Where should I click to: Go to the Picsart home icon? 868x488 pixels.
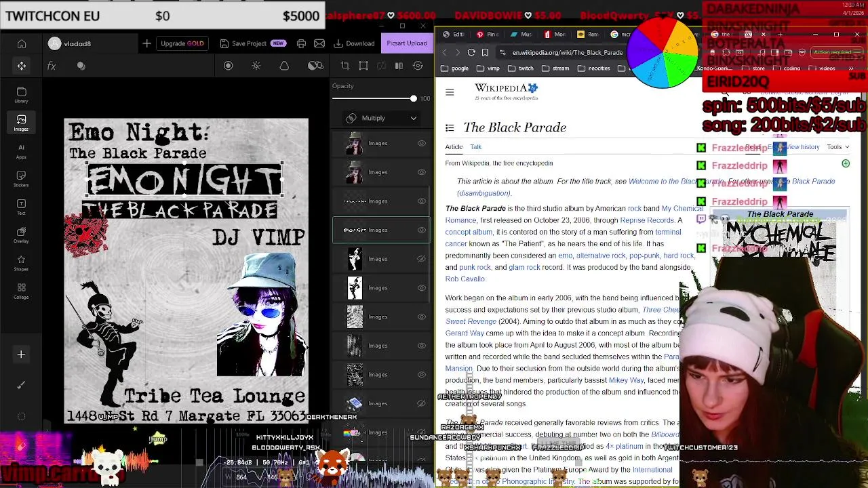[x=22, y=44]
